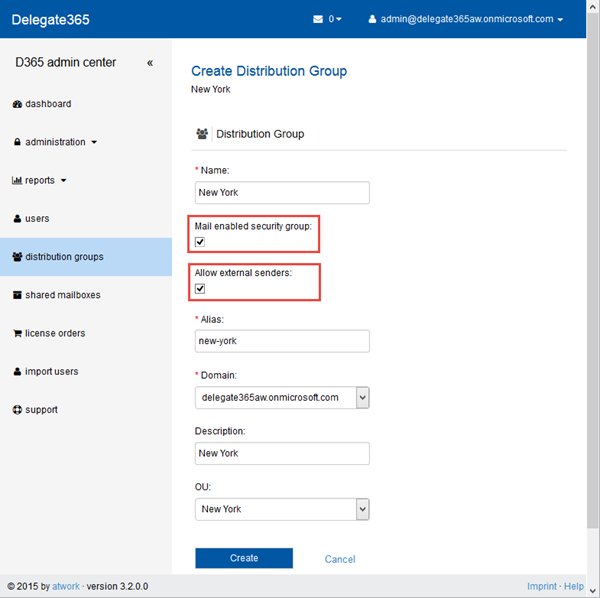Click the user icon beside admin account
The height and width of the screenshot is (598, 600).
(373, 19)
